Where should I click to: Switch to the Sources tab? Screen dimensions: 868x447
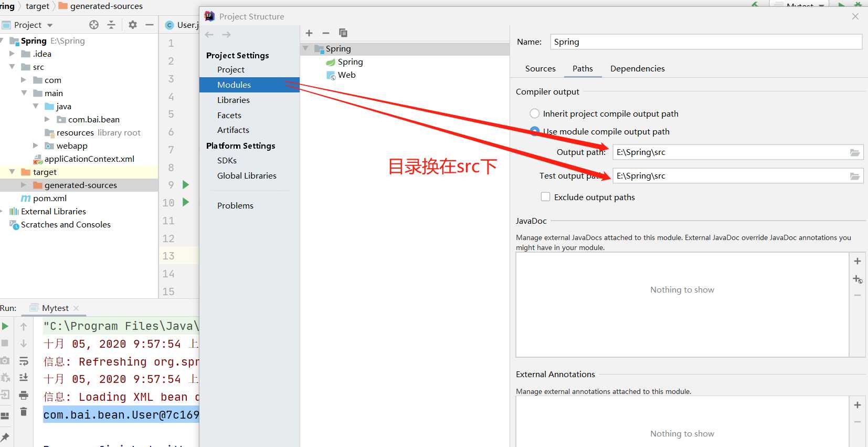click(x=540, y=68)
